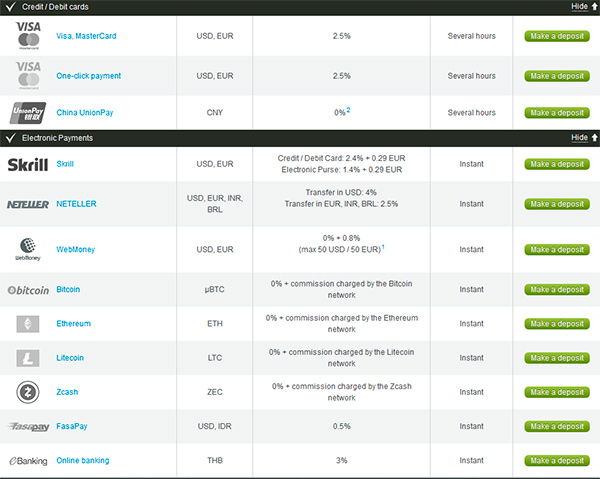
Task: Open the FasaPay link
Action: click(72, 426)
